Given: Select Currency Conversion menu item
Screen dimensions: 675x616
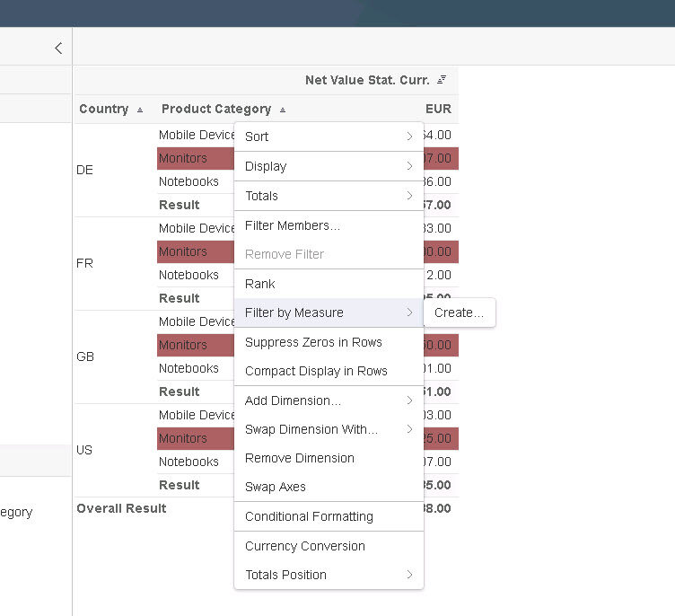Looking at the screenshot, I should click(x=305, y=546).
